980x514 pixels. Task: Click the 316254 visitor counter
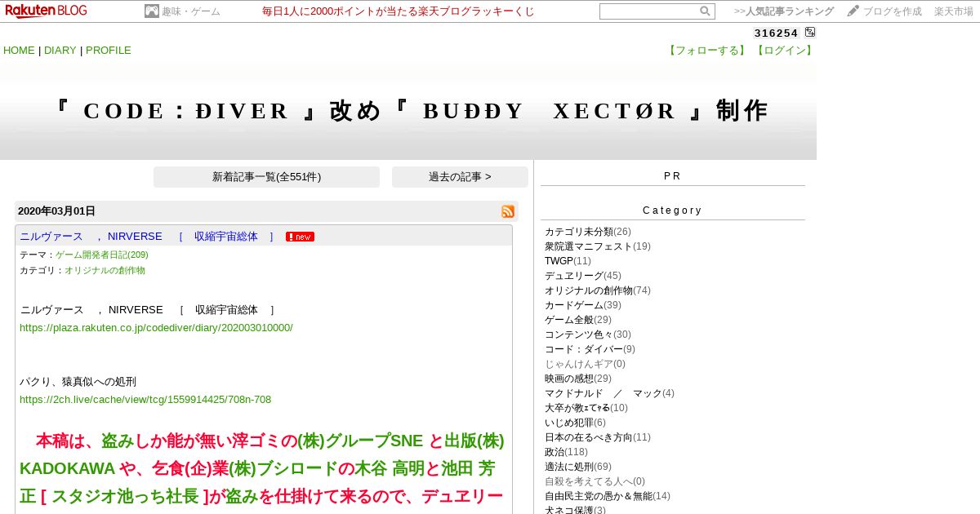(x=776, y=33)
